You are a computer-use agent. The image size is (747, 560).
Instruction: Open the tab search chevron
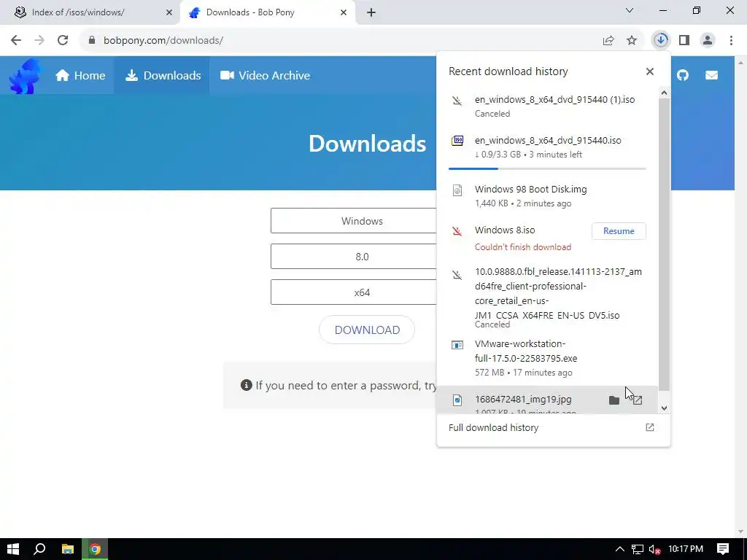pyautogui.click(x=630, y=10)
